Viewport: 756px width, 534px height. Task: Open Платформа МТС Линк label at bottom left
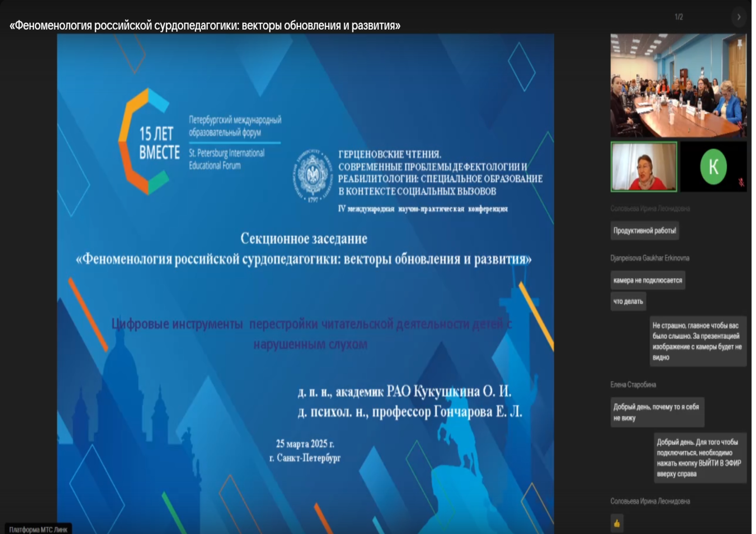(x=38, y=529)
